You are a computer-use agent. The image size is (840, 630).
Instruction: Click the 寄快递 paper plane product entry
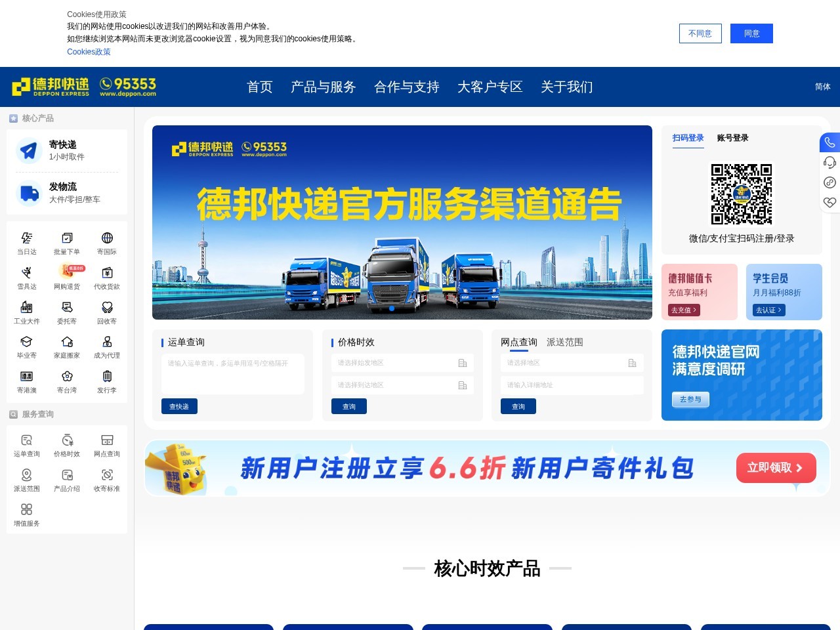pos(67,150)
